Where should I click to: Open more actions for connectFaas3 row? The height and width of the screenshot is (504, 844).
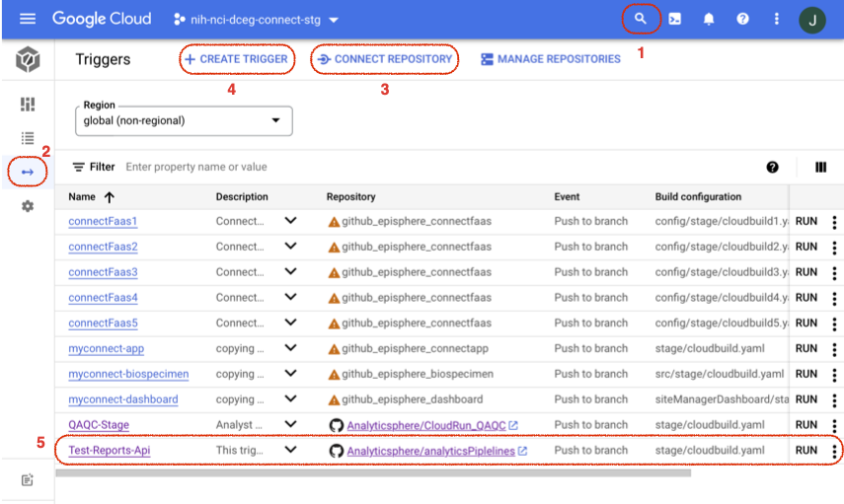834,272
